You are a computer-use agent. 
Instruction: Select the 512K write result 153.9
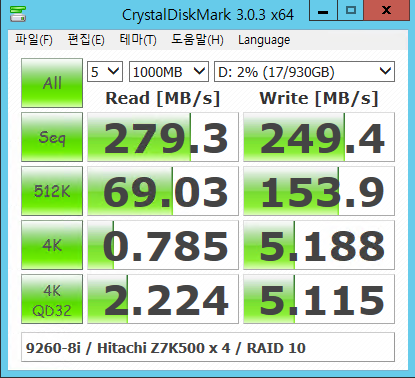[x=319, y=191]
